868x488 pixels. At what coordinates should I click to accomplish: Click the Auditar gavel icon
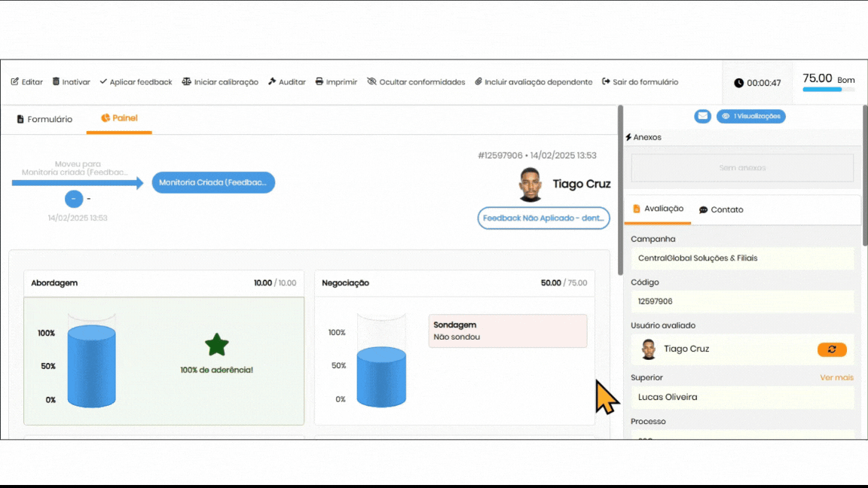[272, 82]
